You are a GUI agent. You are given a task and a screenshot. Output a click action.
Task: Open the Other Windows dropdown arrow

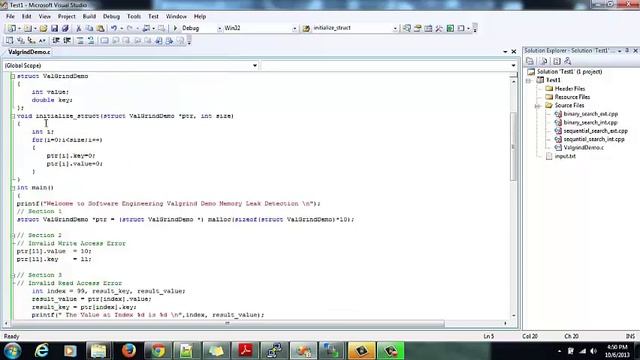(x=468, y=28)
